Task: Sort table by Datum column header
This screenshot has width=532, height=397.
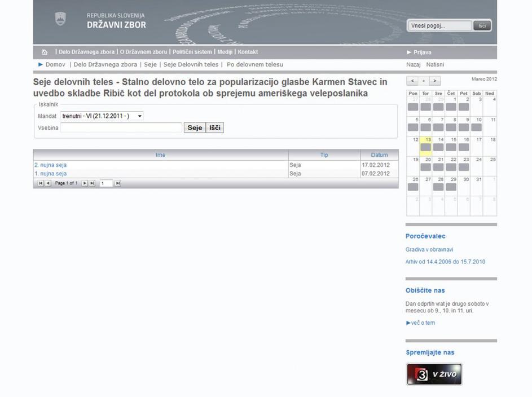Action: tap(379, 155)
